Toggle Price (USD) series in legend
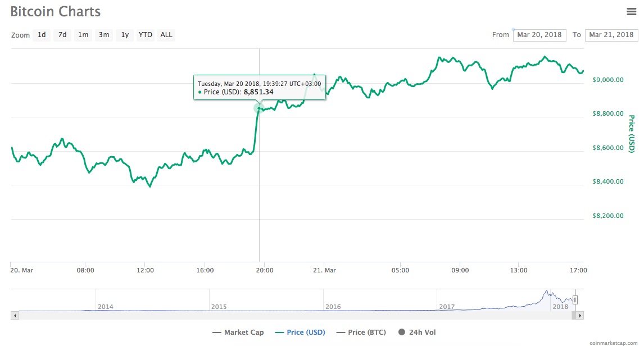Image resolution: width=644 pixels, height=346 pixels. tap(300, 333)
